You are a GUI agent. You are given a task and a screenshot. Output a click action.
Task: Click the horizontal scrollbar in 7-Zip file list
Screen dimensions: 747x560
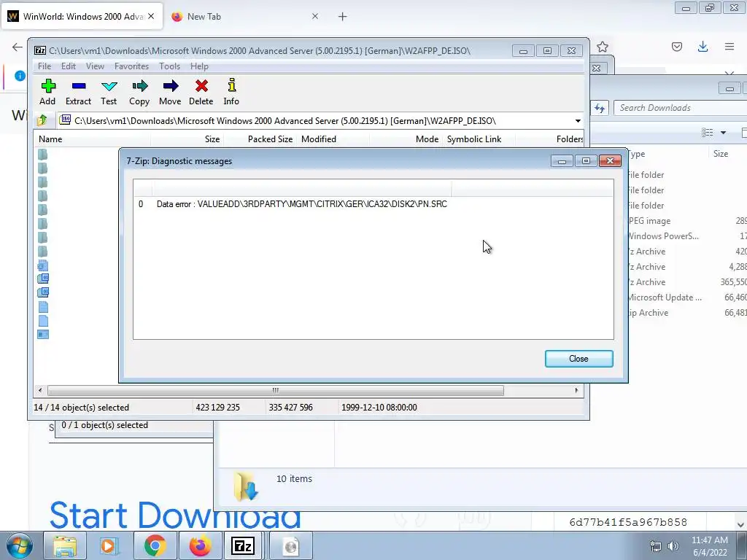[x=275, y=391]
